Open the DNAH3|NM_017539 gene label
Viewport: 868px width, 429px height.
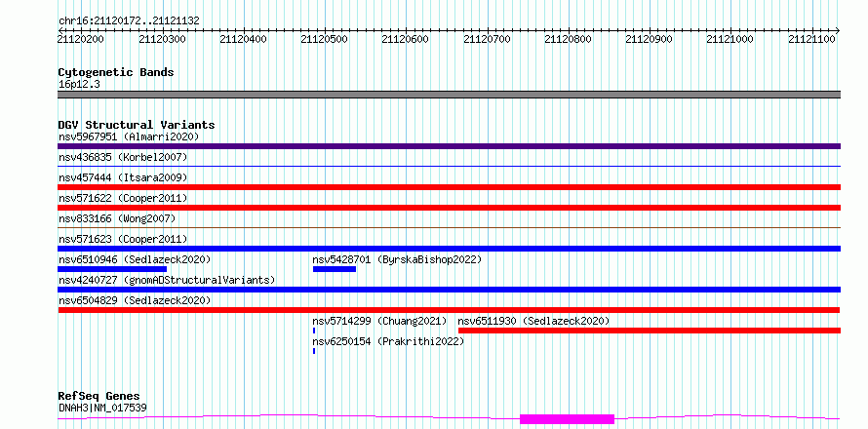(102, 408)
